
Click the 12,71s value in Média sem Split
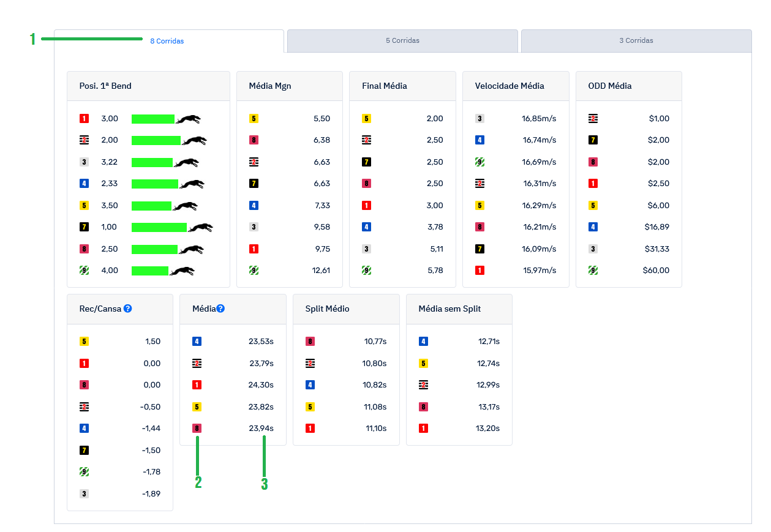(x=489, y=342)
